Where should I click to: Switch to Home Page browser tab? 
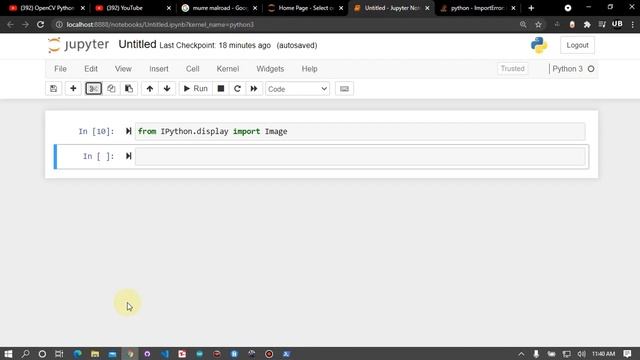tap(304, 8)
